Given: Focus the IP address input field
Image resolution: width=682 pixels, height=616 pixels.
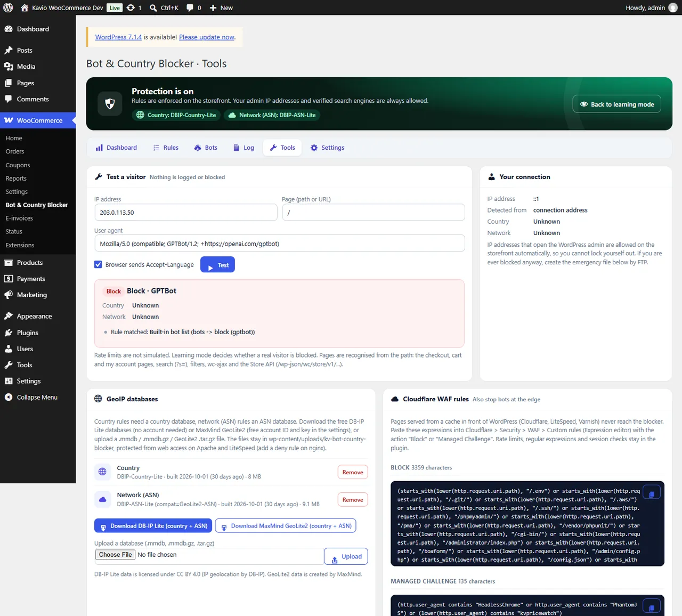Looking at the screenshot, I should pos(186,213).
